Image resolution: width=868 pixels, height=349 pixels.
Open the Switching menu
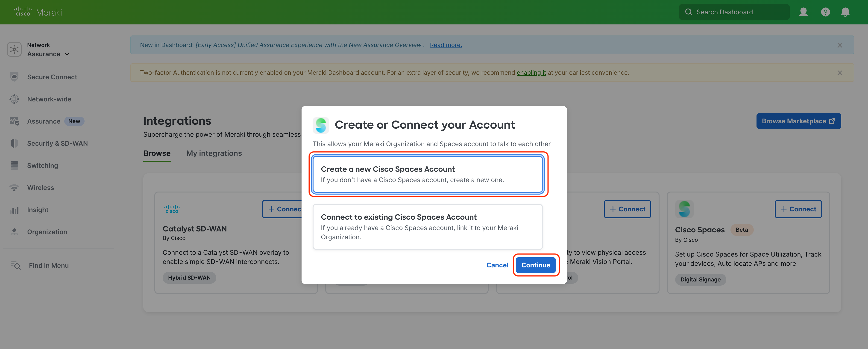point(42,166)
